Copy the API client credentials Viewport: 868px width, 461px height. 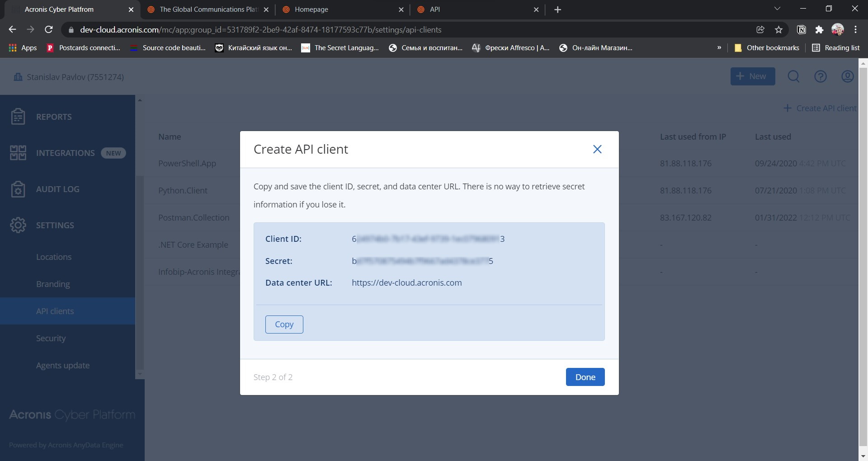(284, 325)
